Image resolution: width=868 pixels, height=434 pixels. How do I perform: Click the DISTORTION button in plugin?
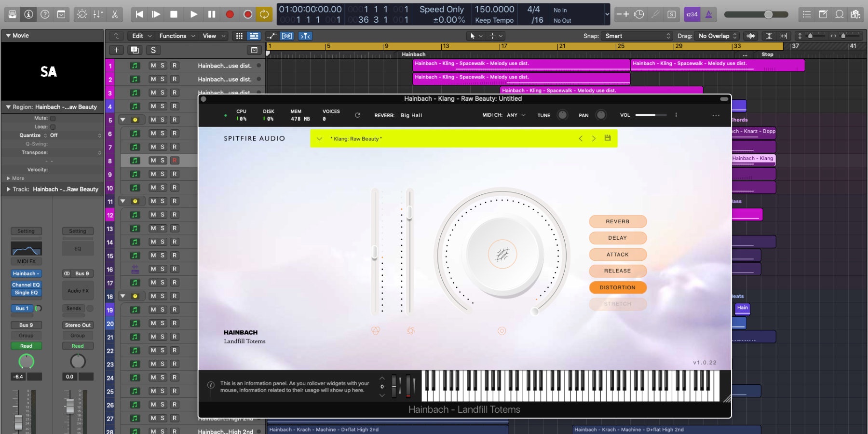(x=617, y=287)
